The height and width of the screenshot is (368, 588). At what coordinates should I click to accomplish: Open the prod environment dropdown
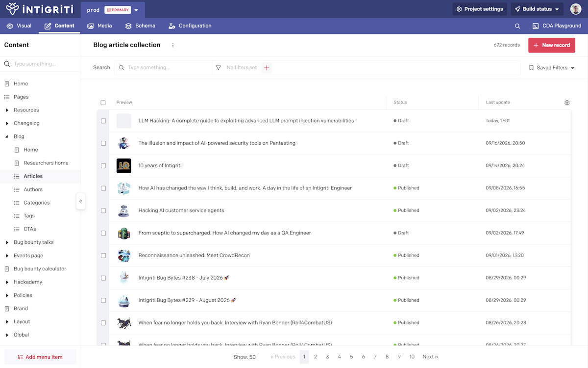click(x=113, y=10)
